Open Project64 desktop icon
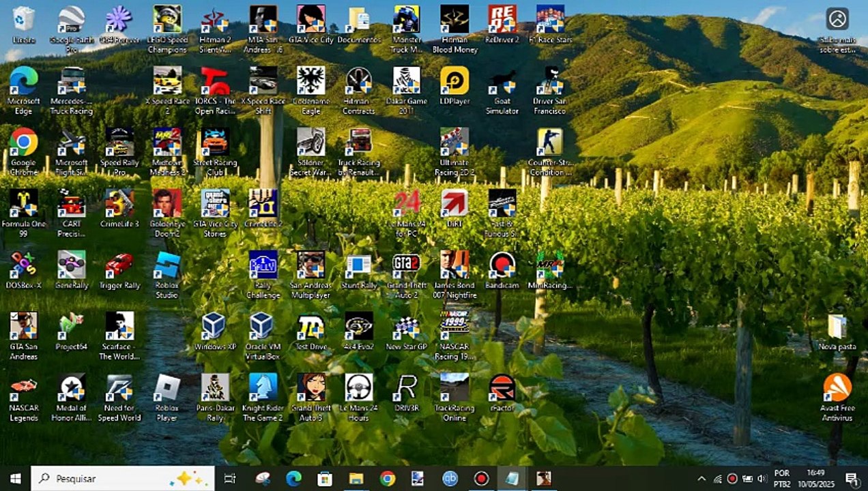868x491 pixels. 72,332
